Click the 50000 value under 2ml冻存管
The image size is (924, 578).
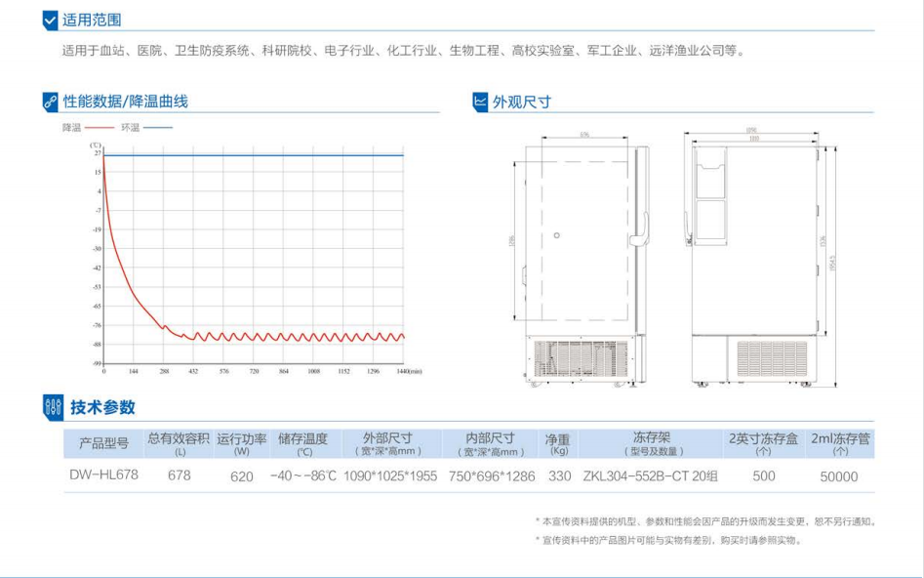click(839, 476)
